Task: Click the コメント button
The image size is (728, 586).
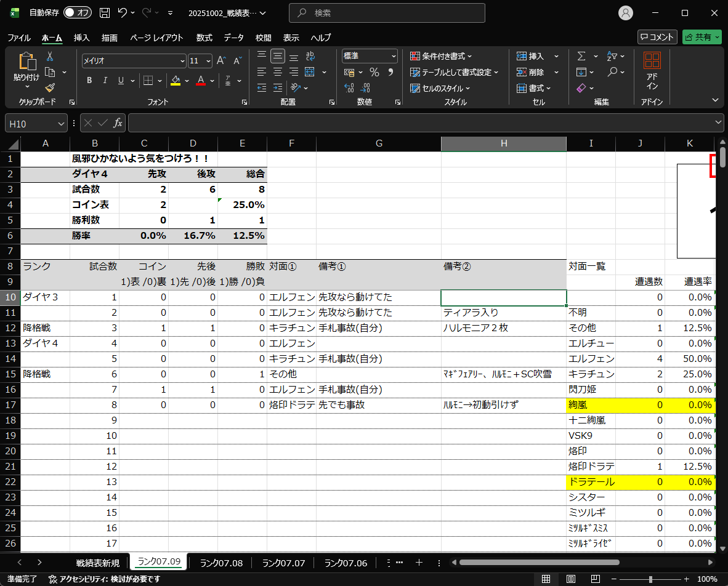Action: pyautogui.click(x=657, y=37)
